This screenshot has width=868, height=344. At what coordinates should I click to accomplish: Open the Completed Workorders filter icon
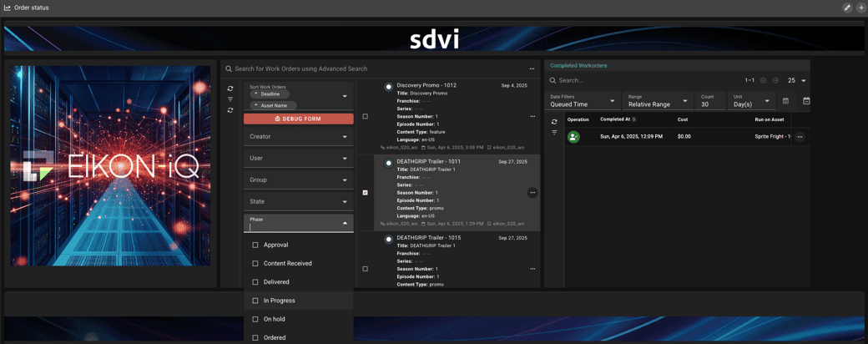coord(554,133)
